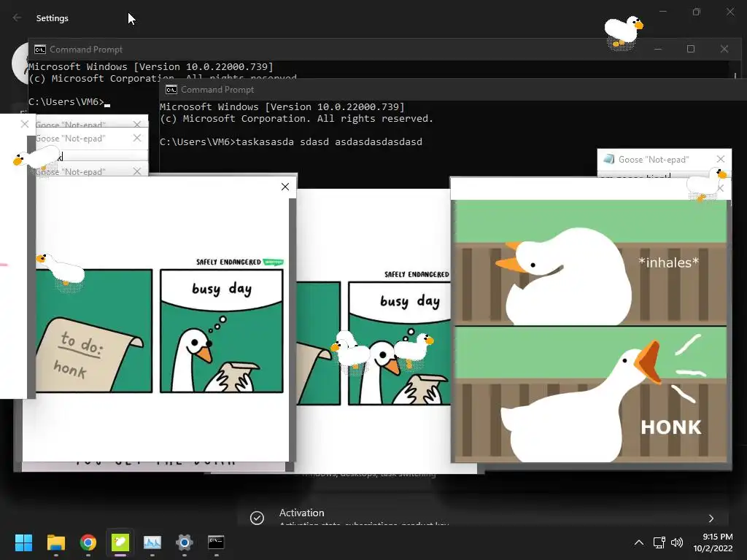
Task: Click the 'busy day' goose comic panel in left window
Action: (222, 331)
